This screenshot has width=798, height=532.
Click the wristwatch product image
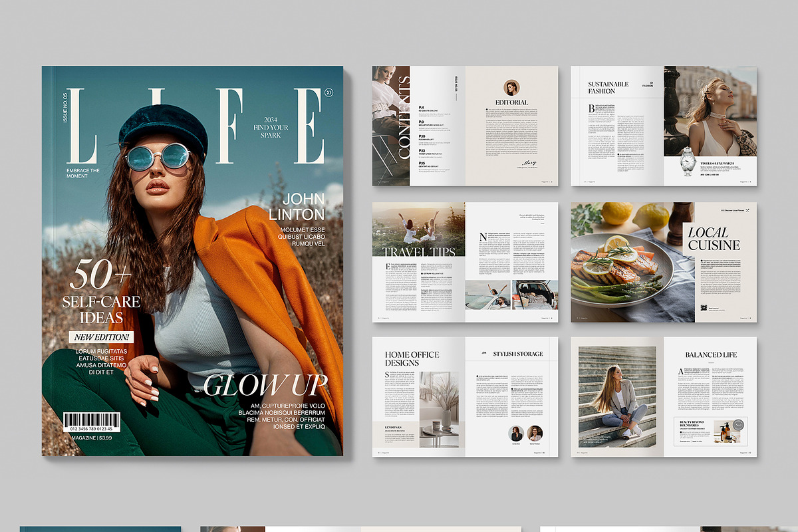coord(688,162)
